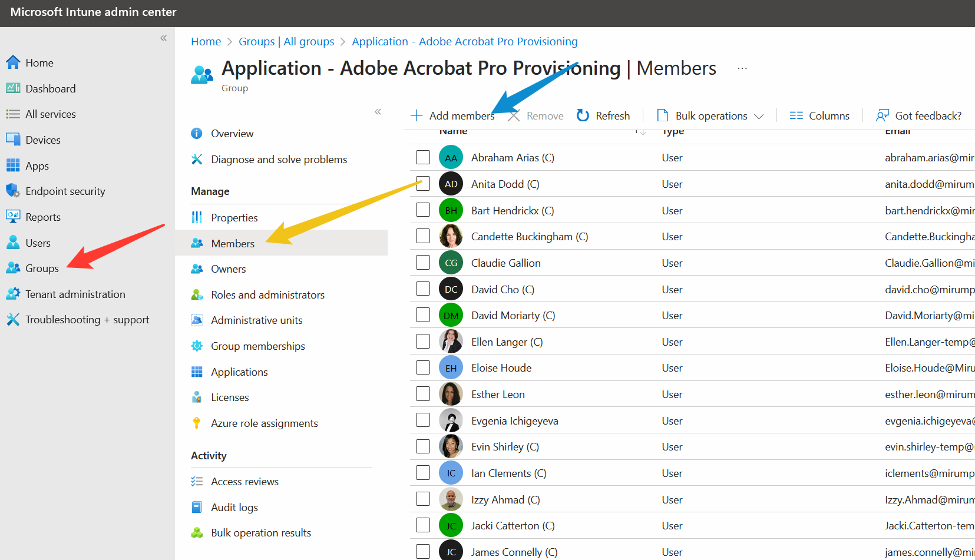Viewport: 975px width, 560px height.
Task: Click the Access reviews checklist icon
Action: 197,481
